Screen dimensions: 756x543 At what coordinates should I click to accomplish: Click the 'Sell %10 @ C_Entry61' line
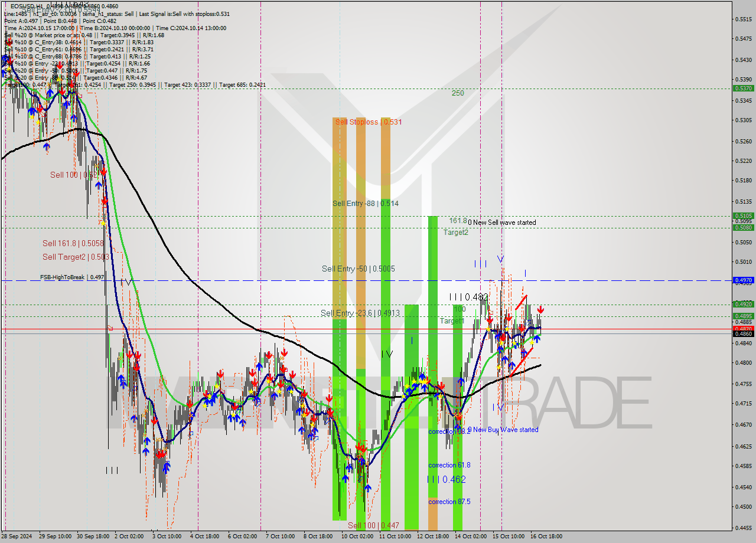click(x=79, y=49)
